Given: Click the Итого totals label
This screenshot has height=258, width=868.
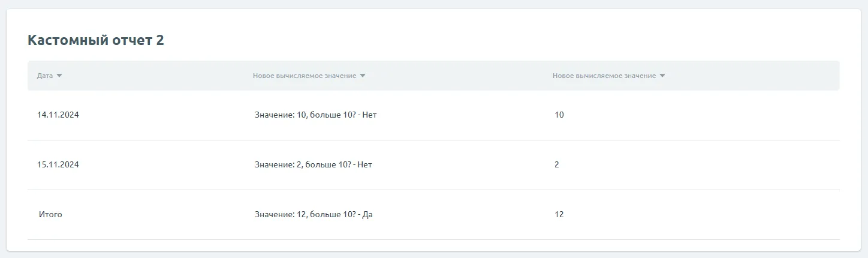Looking at the screenshot, I should 50,214.
